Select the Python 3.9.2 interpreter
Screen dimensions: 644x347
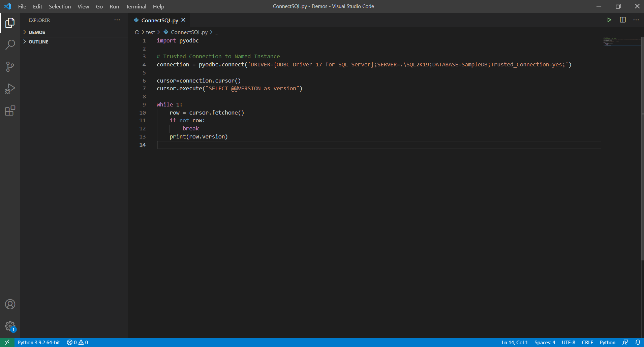[x=39, y=342]
